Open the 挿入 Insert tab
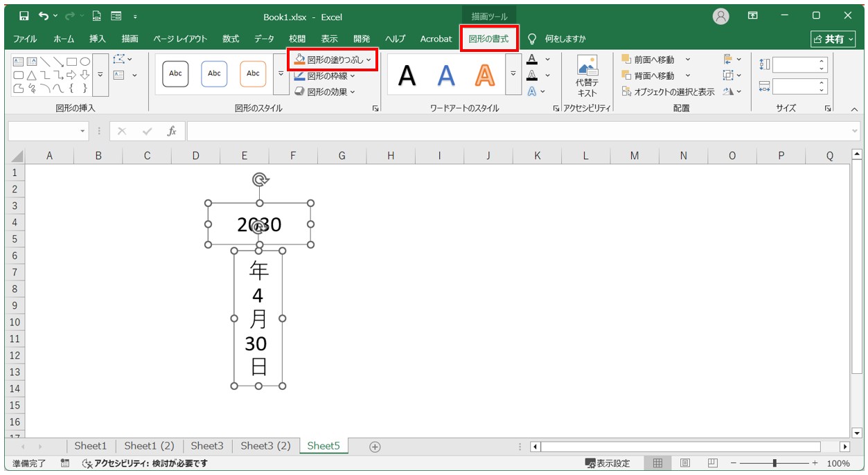The width and height of the screenshot is (868, 475). (x=97, y=39)
